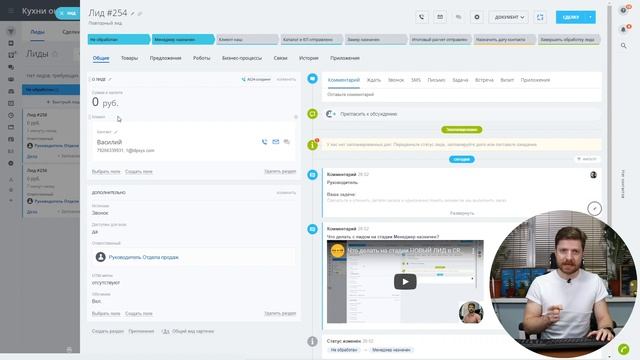
Task: Select the Задача activity tab
Action: point(460,80)
